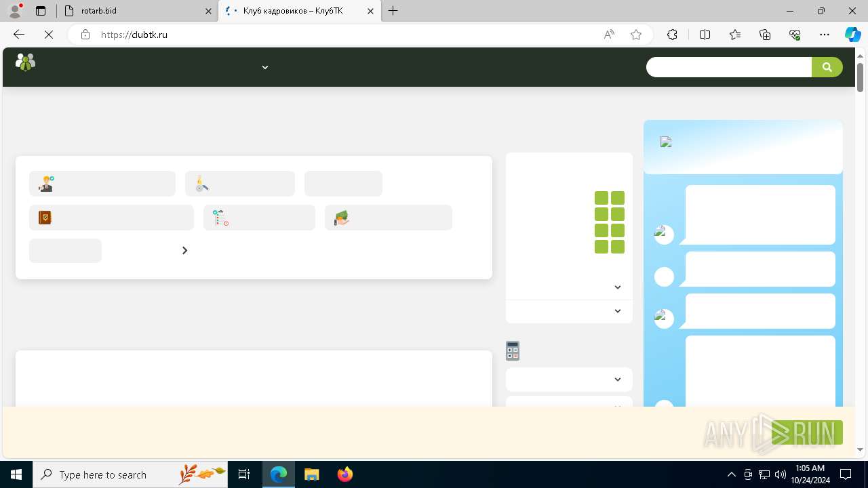The image size is (868, 488).
Task: Click the green site search magnifier button
Action: click(827, 67)
